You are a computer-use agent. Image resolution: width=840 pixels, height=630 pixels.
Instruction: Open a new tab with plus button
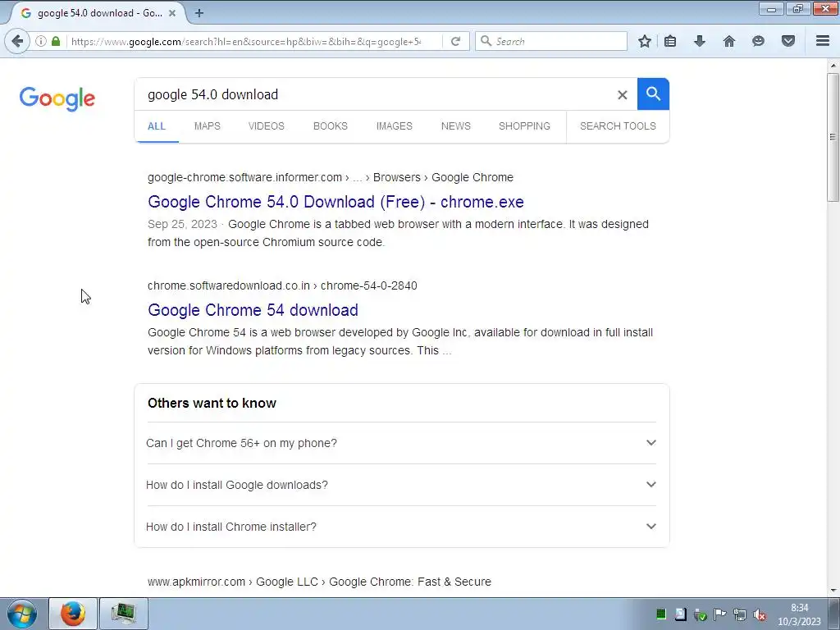[x=199, y=13]
